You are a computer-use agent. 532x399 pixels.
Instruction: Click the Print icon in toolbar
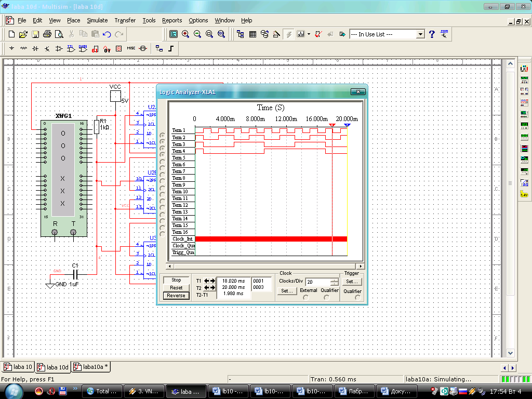pos(47,34)
